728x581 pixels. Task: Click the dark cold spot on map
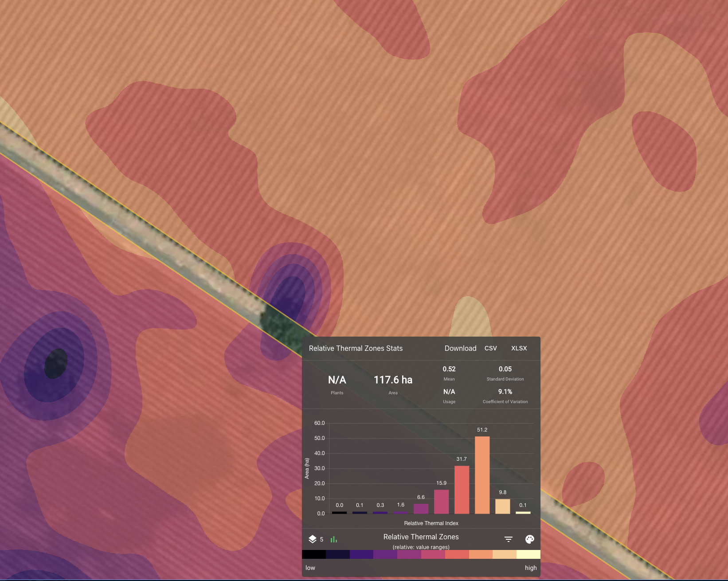point(56,364)
